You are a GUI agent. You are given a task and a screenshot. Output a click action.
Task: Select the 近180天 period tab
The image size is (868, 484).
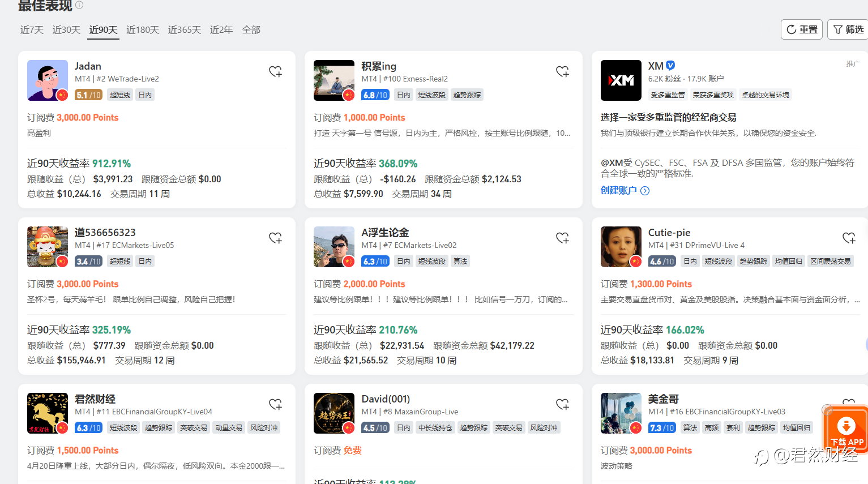point(143,30)
